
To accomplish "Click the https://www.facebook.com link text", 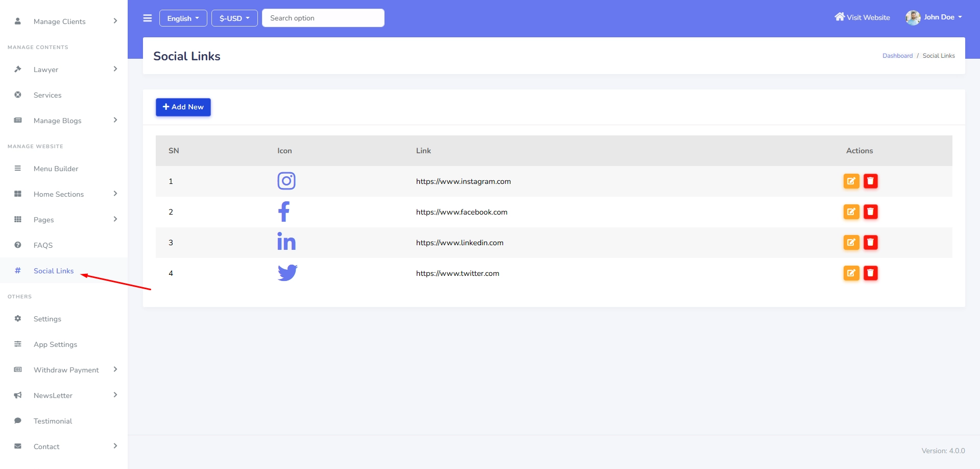I will [x=462, y=212].
